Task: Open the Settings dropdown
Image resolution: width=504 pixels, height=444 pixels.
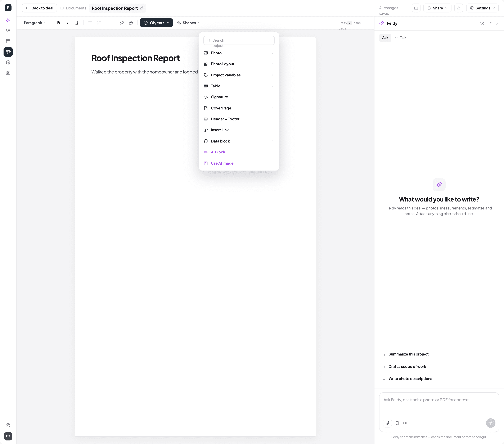Action: click(482, 8)
